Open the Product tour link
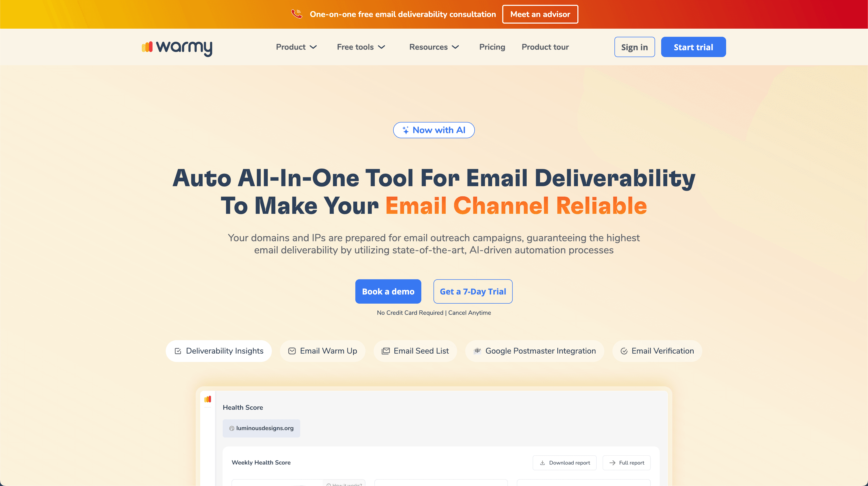The width and height of the screenshot is (868, 486). pos(545,47)
